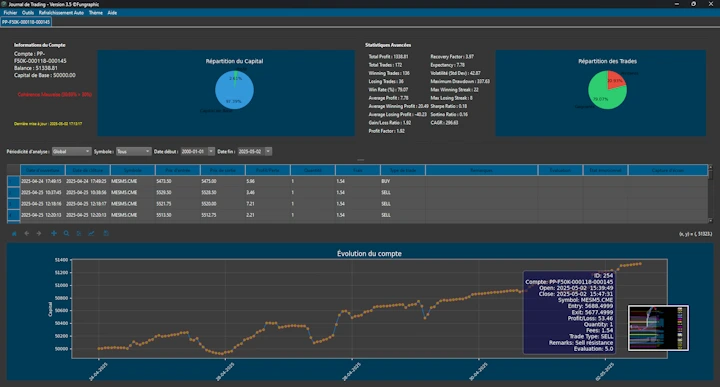Click the trades table scrollbar down arrow

point(710,220)
